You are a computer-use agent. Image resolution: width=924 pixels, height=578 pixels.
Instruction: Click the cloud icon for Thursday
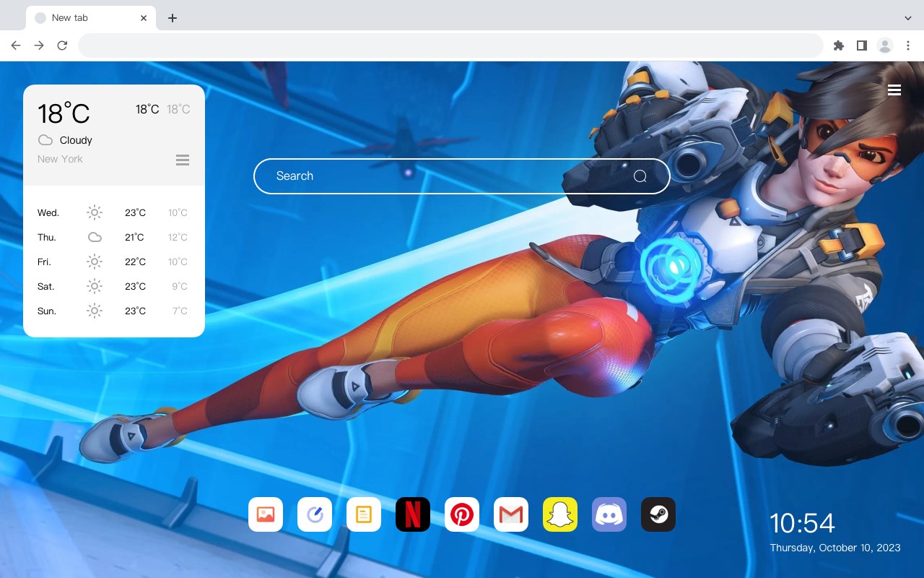point(95,237)
